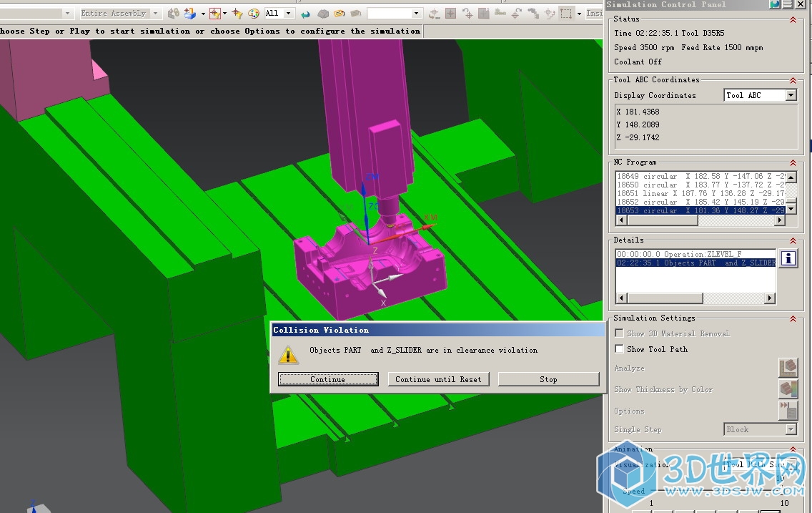Click the 'Speed 3500 rpm' status text

point(644,47)
